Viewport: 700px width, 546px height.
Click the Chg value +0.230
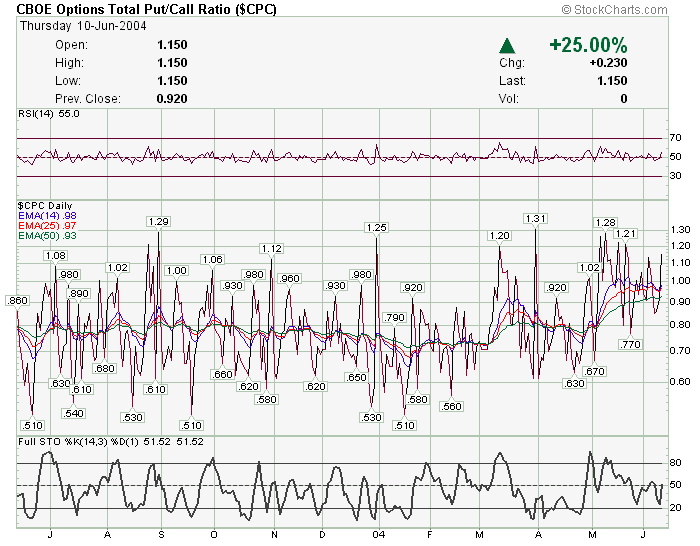pyautogui.click(x=608, y=63)
